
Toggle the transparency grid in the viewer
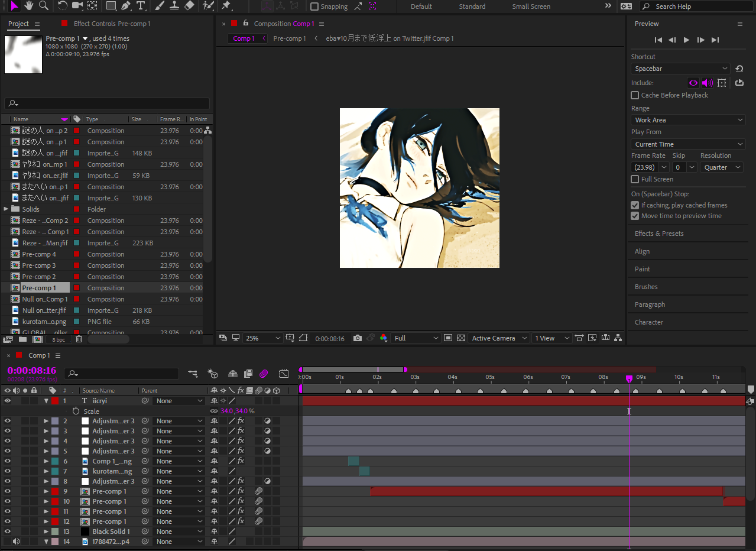coord(461,338)
